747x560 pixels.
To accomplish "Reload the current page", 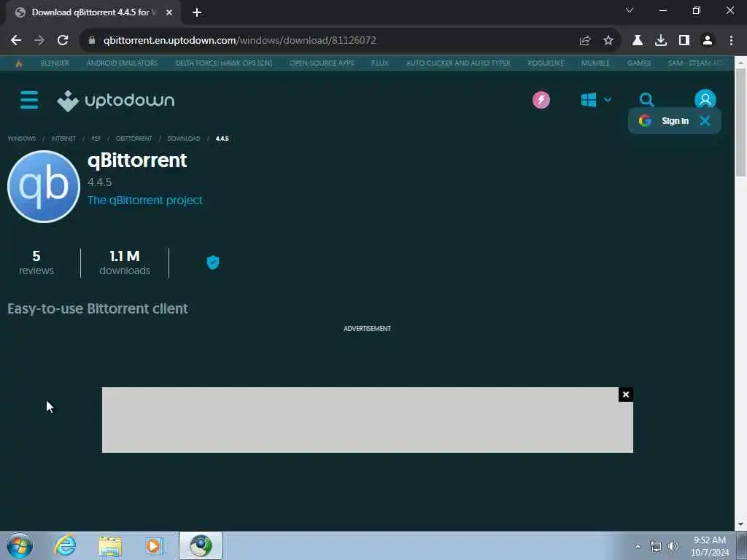I will [63, 40].
